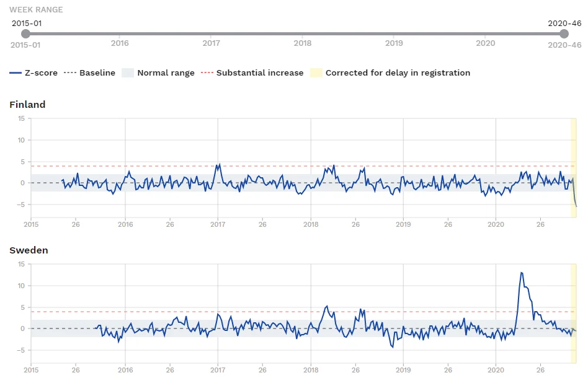This screenshot has height=383, width=588.
Task: Click the Baseline dashed line legend icon
Action: tap(70, 73)
